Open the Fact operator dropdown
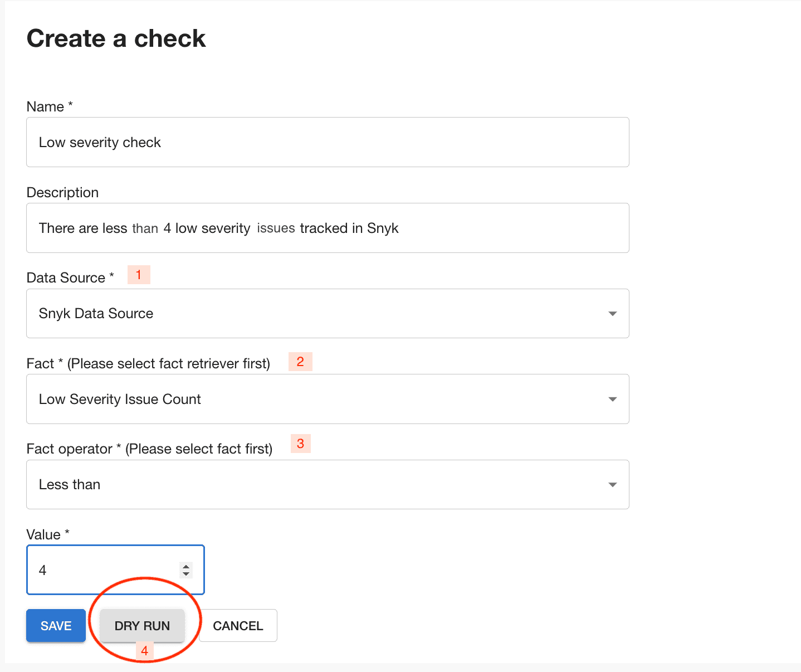 (x=328, y=484)
